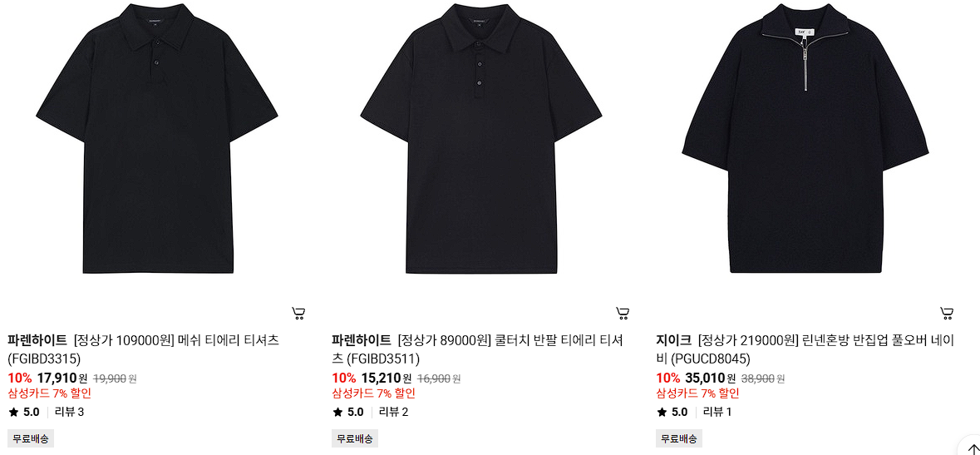Click the scroll-to-top arrow button
Screen dimensions: 980x455
[968, 447]
